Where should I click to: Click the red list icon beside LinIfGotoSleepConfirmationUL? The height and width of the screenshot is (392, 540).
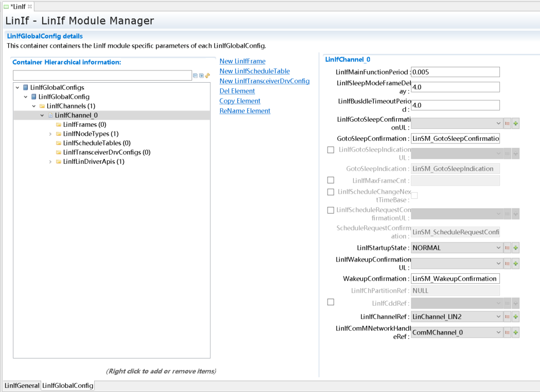507,123
